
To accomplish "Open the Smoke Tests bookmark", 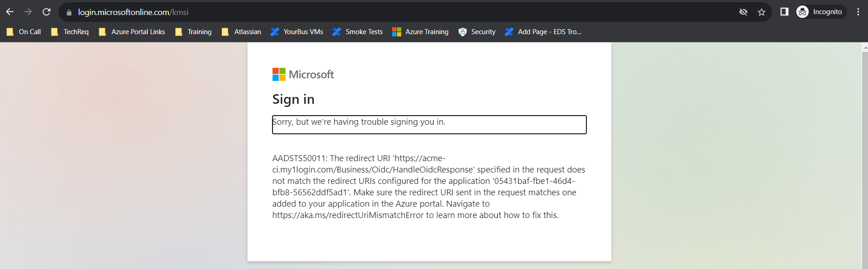I will coord(358,32).
